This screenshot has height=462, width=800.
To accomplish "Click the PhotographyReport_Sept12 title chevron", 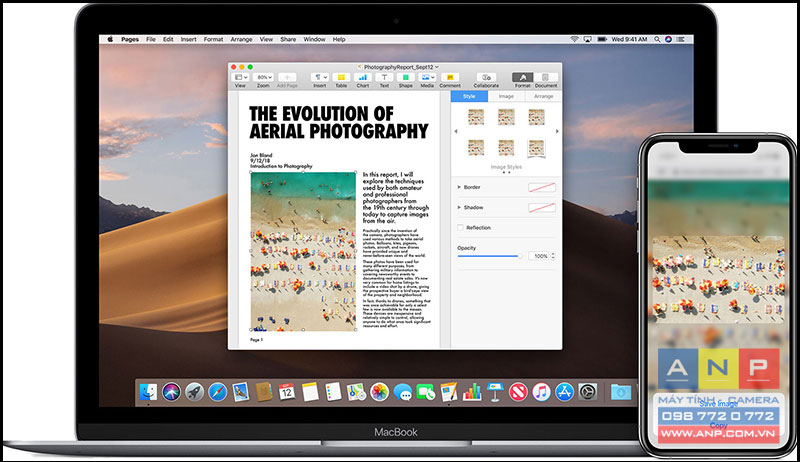I will tap(437, 67).
